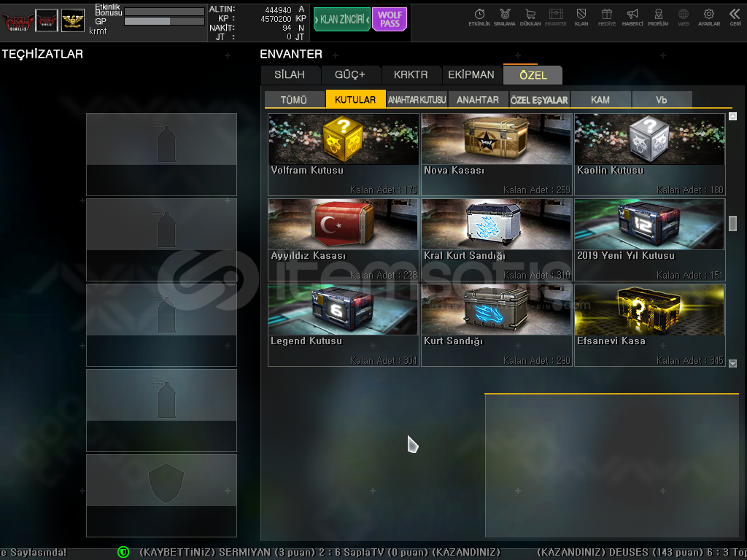
Task: Go back with the Geri arrows
Action: click(x=735, y=16)
